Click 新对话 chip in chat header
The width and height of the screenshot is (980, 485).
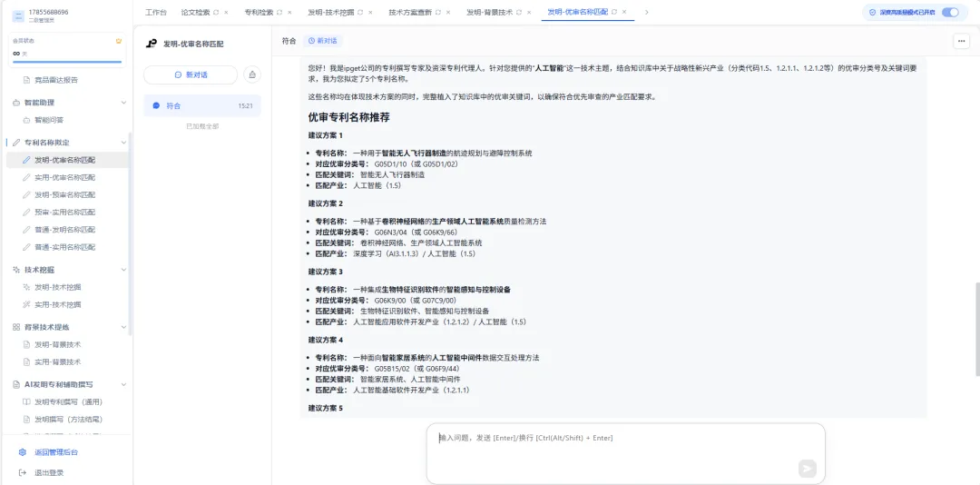coord(322,41)
